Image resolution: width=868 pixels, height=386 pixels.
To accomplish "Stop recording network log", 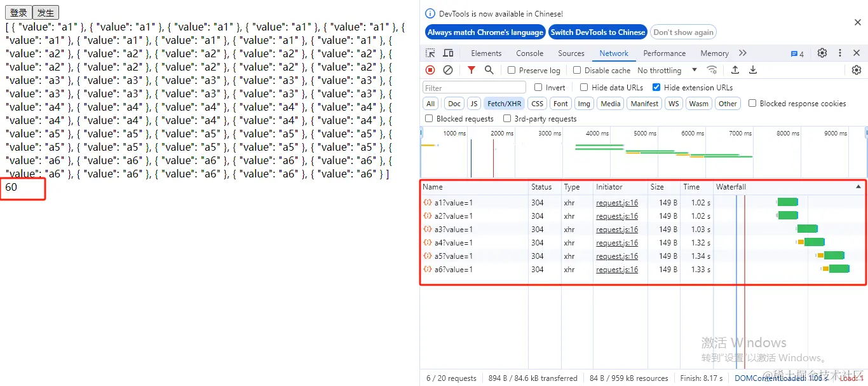I will 430,70.
